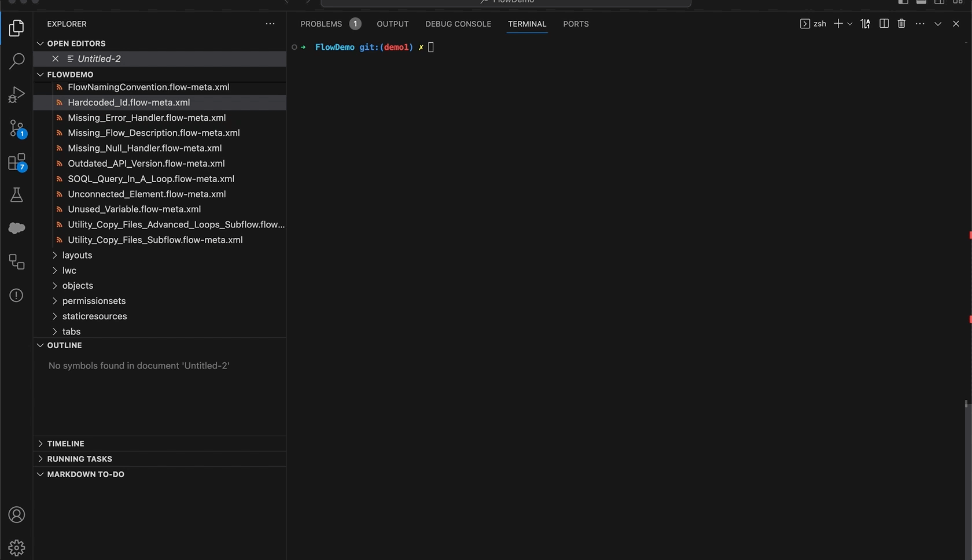Viewport: 972px width, 560px height.
Task: Split the terminal
Action: (883, 24)
